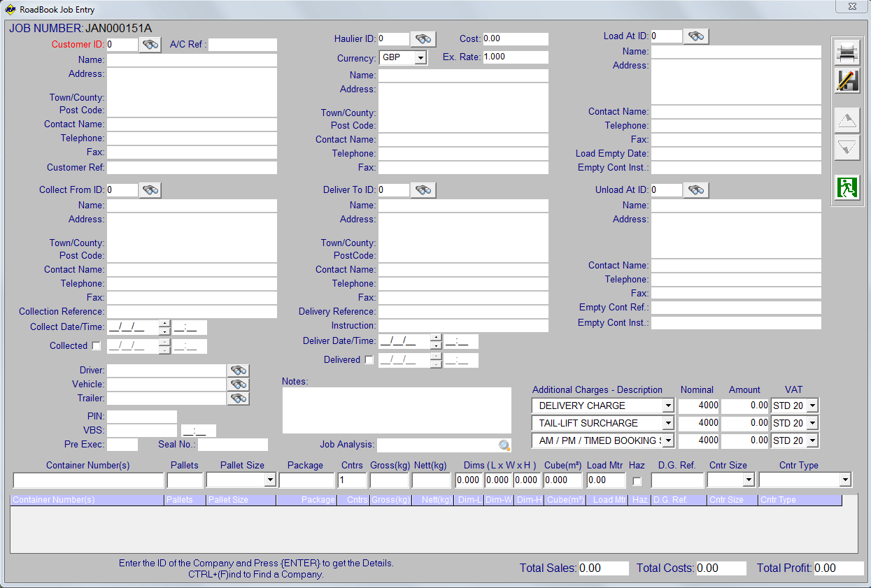Open Driver lookup binoculars
This screenshot has width=871, height=588.
(x=239, y=371)
